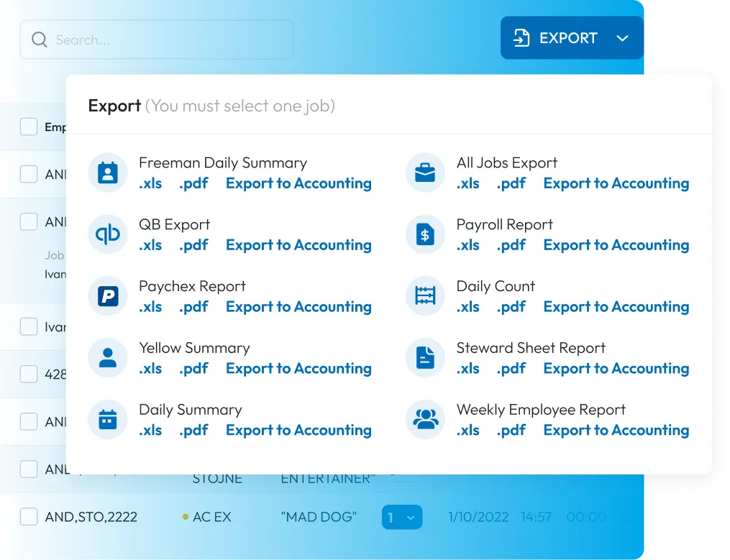The image size is (730, 560).
Task: Tick the checkbox for the row starting with 428
Action: 29,374
